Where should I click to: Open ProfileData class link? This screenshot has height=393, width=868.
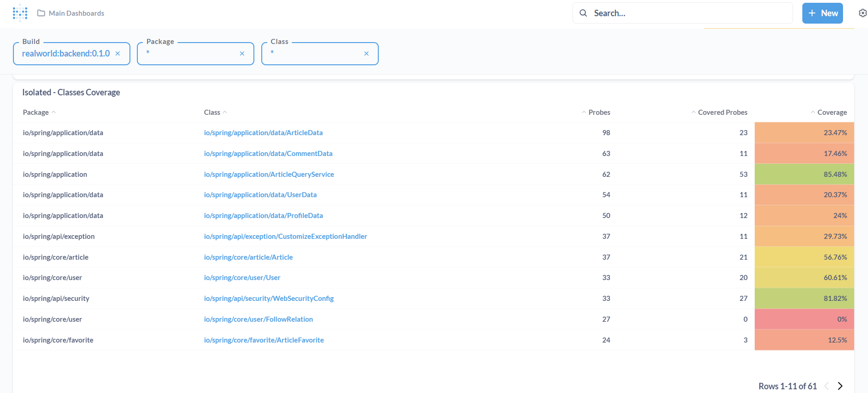(x=263, y=216)
